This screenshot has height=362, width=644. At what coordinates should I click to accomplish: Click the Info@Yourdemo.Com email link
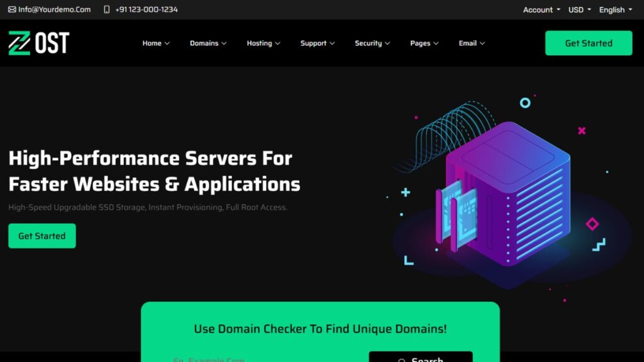pyautogui.click(x=54, y=9)
